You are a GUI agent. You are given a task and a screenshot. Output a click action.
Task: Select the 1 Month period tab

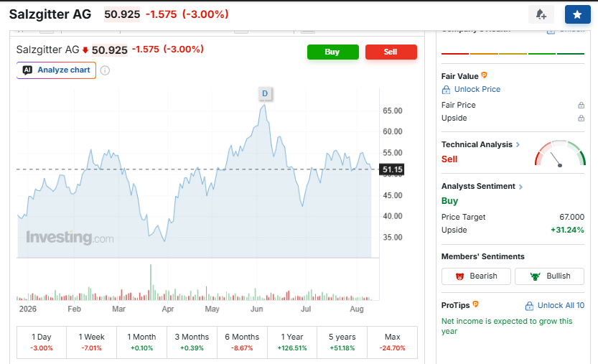pos(141,342)
